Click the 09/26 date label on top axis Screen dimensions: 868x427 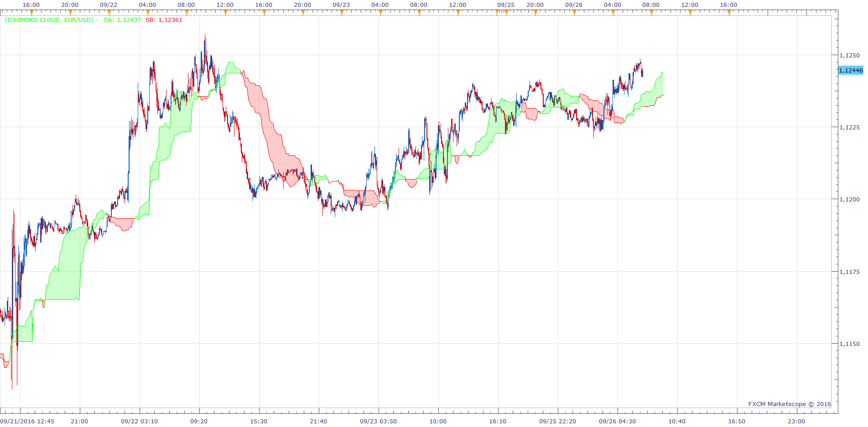click(x=574, y=5)
